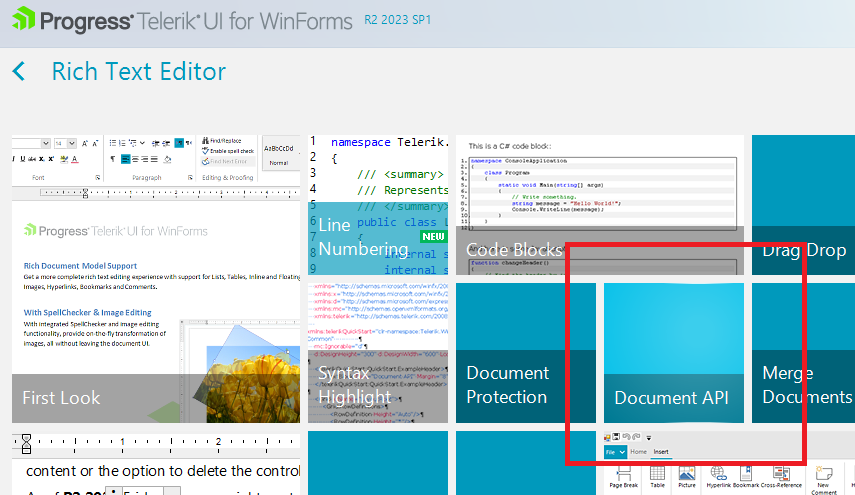Click the New Comment icon
This screenshot has width=855, height=495.
[x=824, y=474]
